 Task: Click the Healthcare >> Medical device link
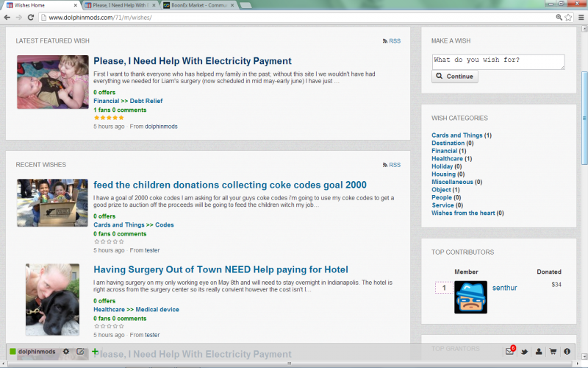tap(136, 309)
